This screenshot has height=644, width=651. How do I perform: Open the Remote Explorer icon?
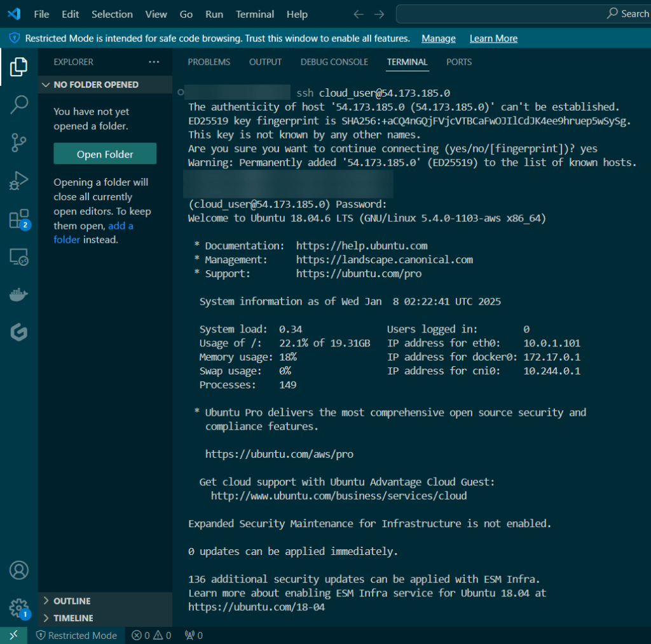coord(18,257)
